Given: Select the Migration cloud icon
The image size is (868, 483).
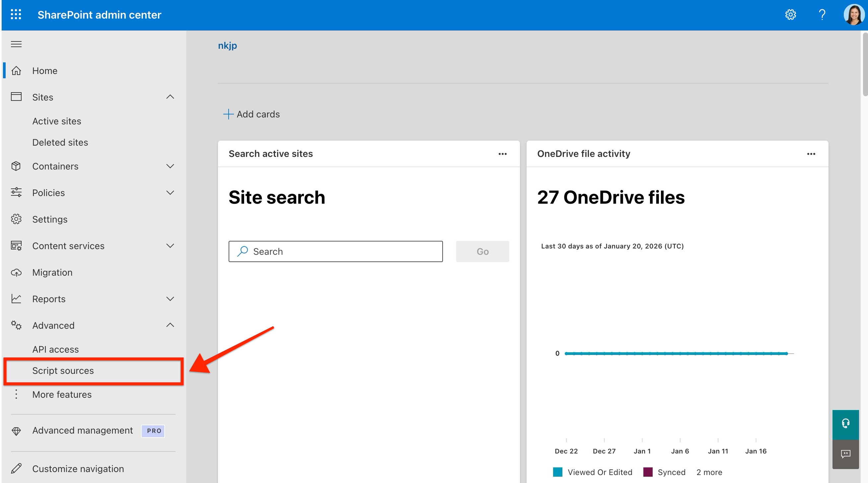Looking at the screenshot, I should [x=16, y=272].
